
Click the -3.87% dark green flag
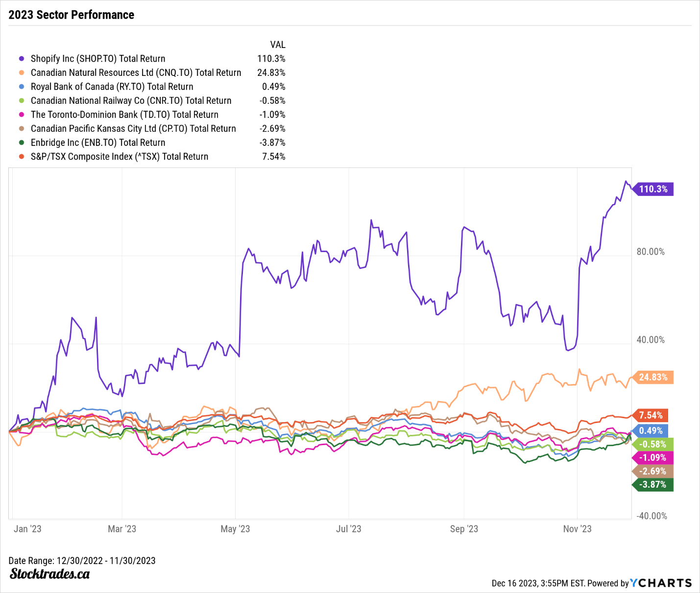[x=653, y=485]
